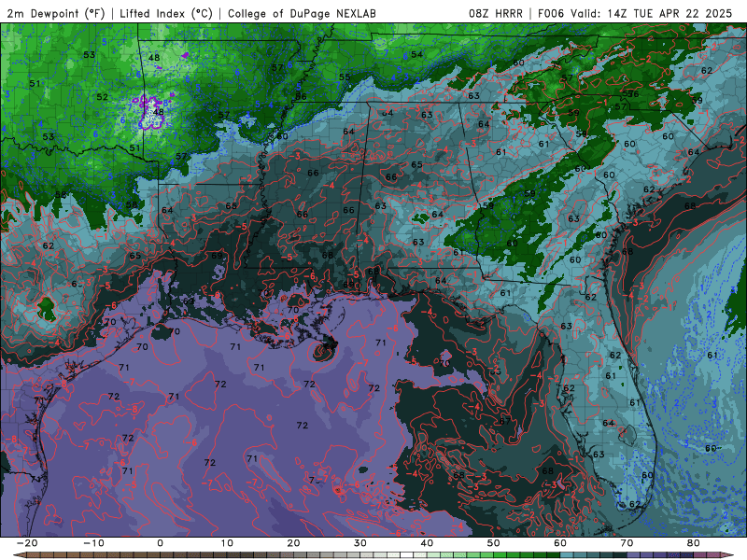
Task: Click the left arrow end of the color bar
Action: point(19,555)
